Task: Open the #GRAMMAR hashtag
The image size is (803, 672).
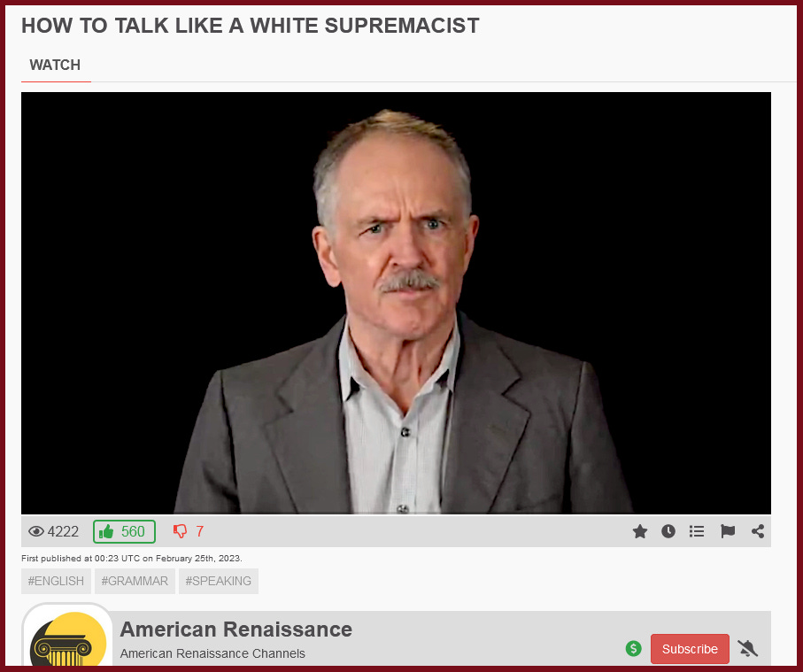Action: point(135,581)
